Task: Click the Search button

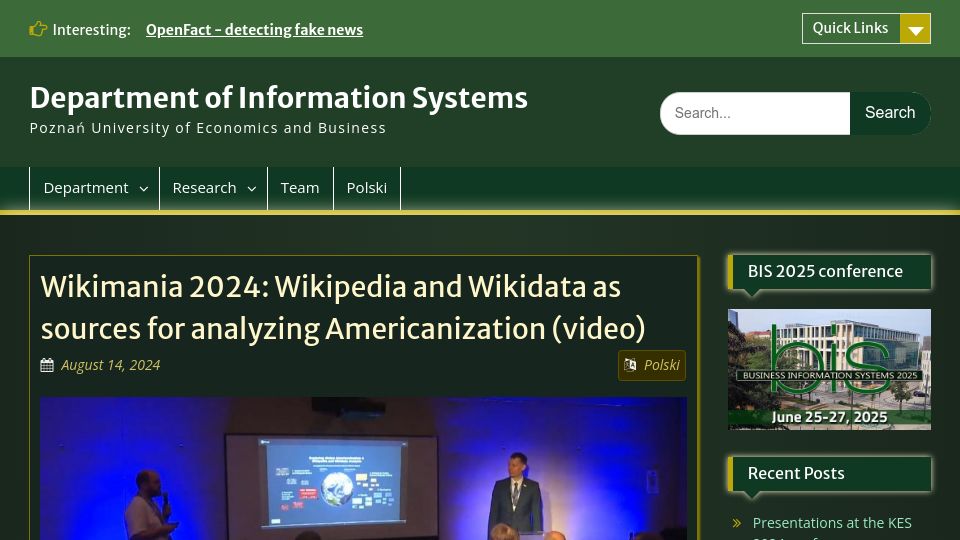Action: click(x=890, y=113)
